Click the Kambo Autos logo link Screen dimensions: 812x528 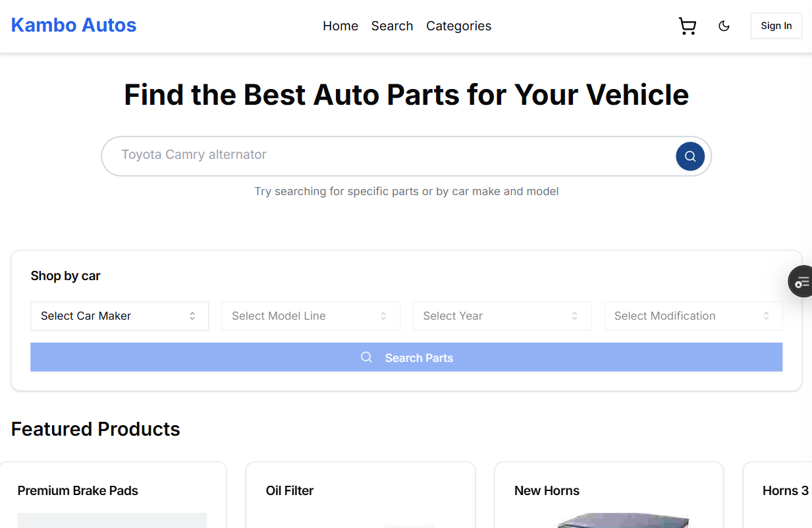74,25
